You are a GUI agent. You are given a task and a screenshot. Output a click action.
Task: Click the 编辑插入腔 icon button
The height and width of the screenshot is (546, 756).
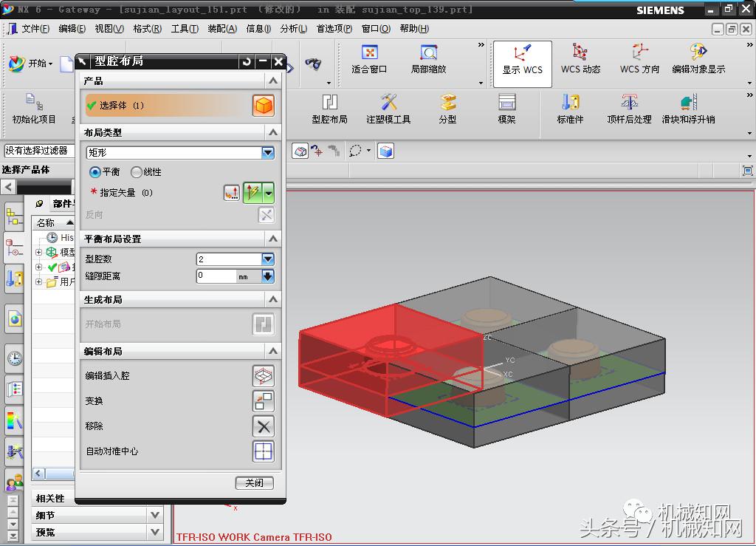(264, 376)
